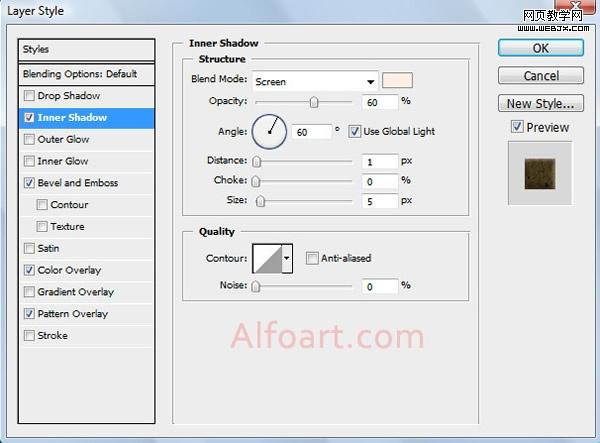Uncheck the Preview checkbox
The image size is (600, 443).
tap(516, 127)
